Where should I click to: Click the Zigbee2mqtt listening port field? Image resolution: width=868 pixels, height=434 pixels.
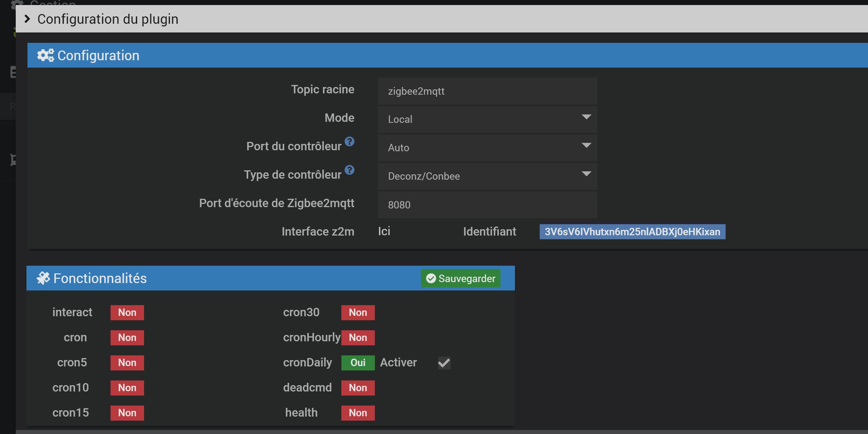487,205
